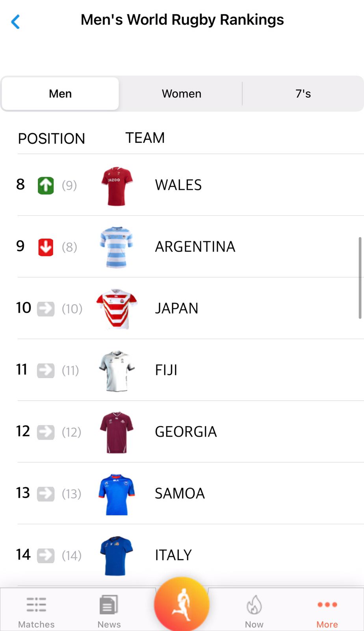The height and width of the screenshot is (631, 364).
Task: Select the Italy team name
Action: pyautogui.click(x=173, y=555)
